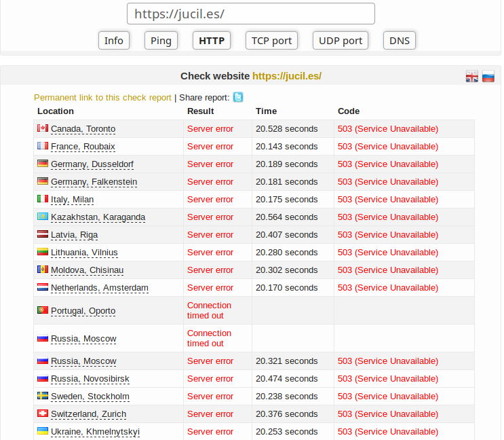This screenshot has width=504, height=440.
Task: Click the host input field with https://jucil.es/
Action: [251, 14]
